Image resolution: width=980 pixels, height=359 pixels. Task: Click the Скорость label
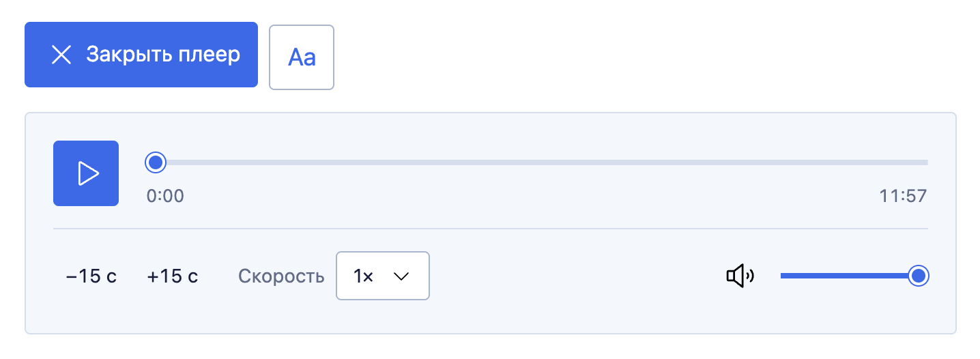coord(281,276)
